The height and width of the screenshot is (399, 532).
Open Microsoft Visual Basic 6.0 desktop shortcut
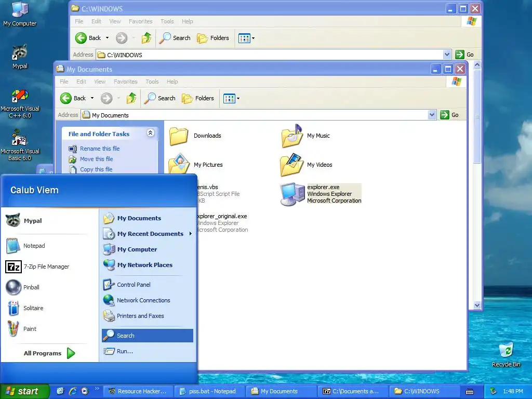[20, 145]
